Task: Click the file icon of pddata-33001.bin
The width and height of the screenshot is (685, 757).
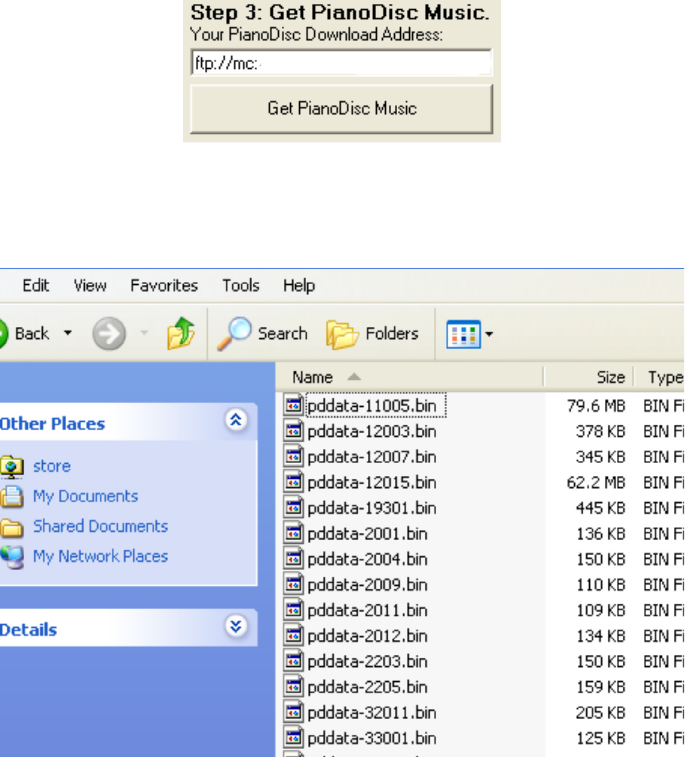Action: tap(294, 737)
